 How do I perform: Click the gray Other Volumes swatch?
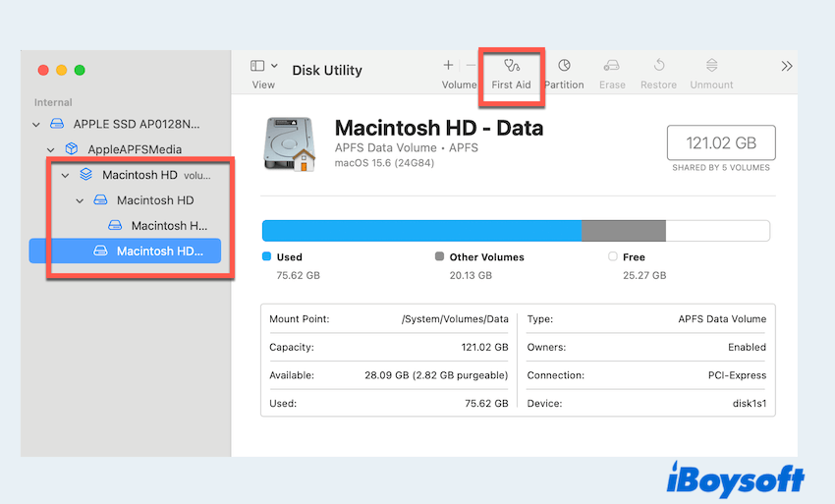pos(439,256)
